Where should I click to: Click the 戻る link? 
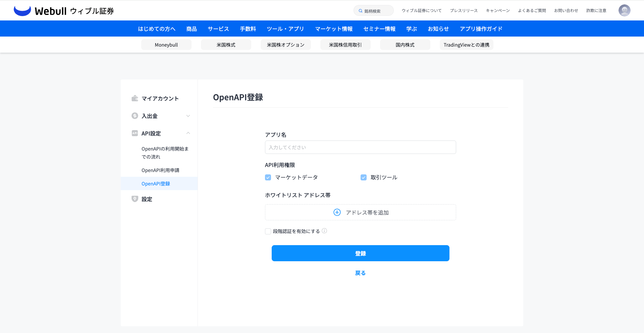tap(360, 273)
